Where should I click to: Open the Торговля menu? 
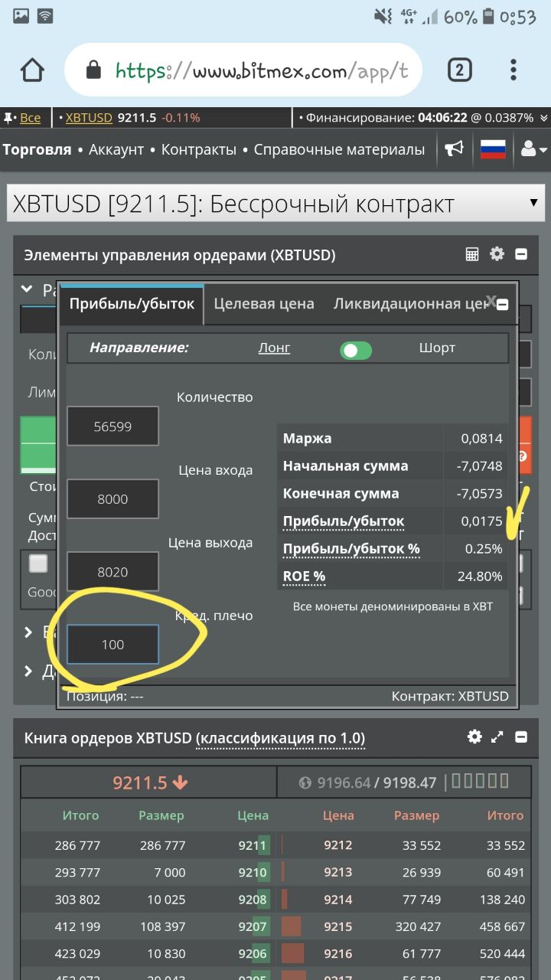[37, 149]
